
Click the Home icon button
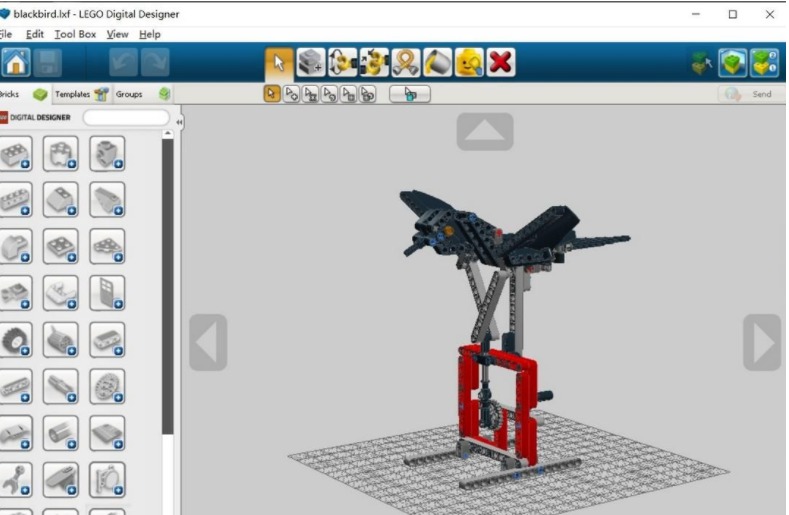pyautogui.click(x=16, y=63)
